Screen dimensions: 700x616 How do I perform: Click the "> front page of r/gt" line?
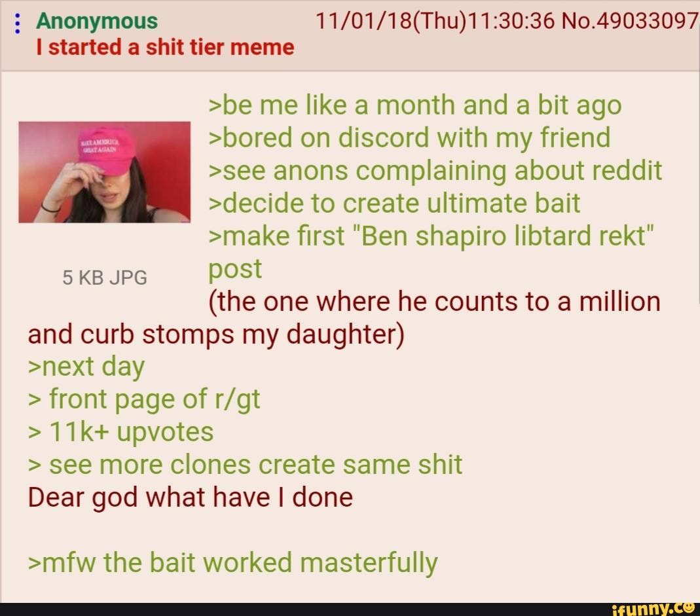(x=144, y=400)
